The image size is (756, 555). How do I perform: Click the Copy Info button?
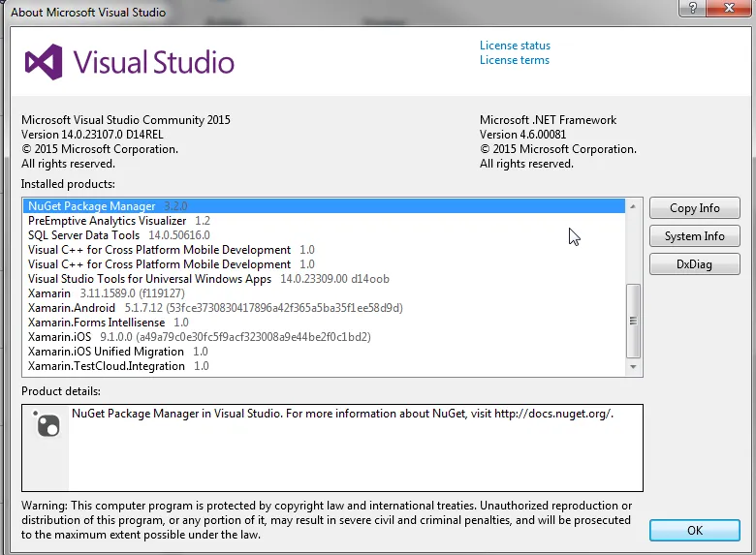point(694,208)
